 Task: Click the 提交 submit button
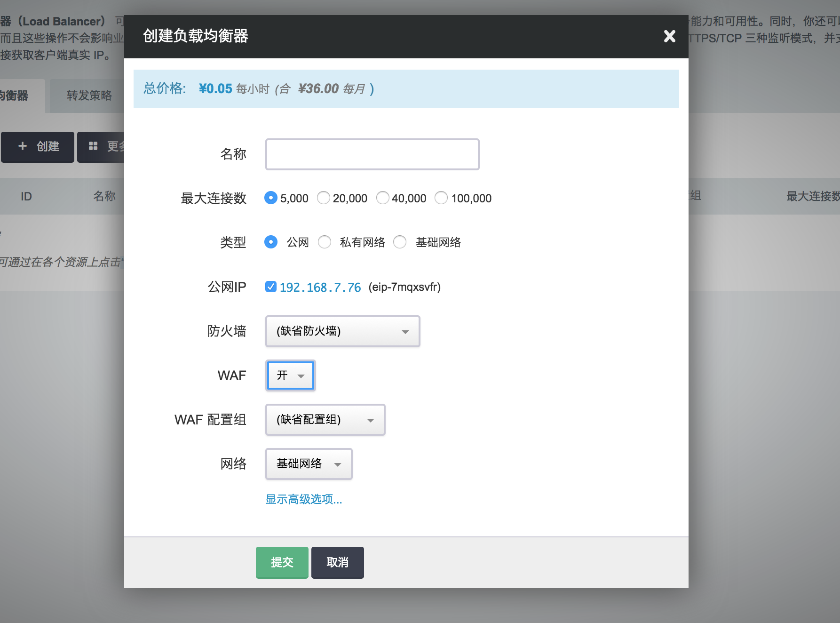(282, 562)
